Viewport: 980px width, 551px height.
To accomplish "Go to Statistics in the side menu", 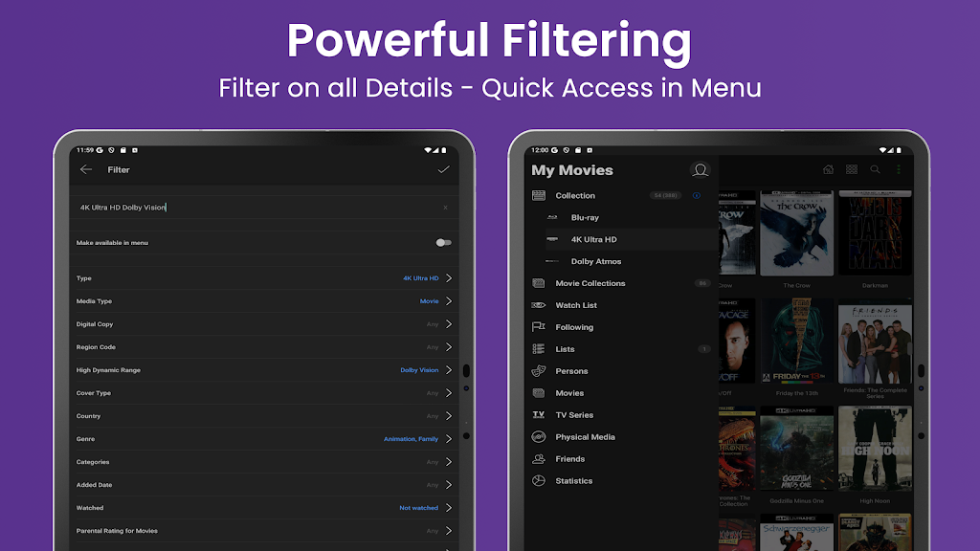I will pos(573,481).
